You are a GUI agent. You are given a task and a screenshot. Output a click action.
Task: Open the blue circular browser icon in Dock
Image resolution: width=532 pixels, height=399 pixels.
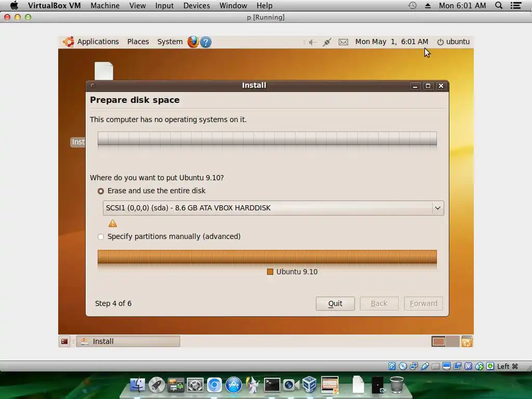[x=215, y=385]
